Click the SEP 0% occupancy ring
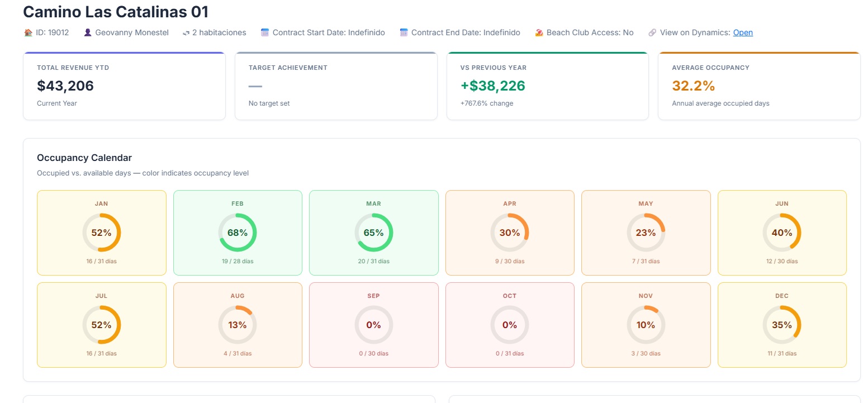 point(374,325)
